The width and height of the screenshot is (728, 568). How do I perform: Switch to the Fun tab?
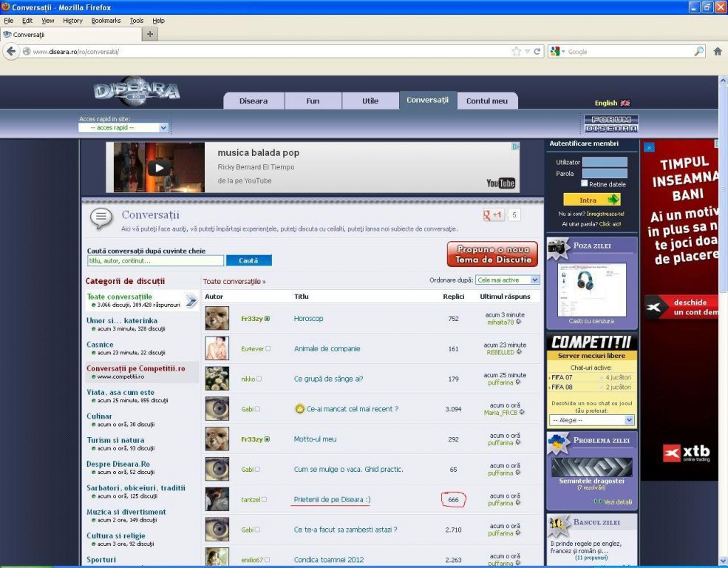coord(313,101)
